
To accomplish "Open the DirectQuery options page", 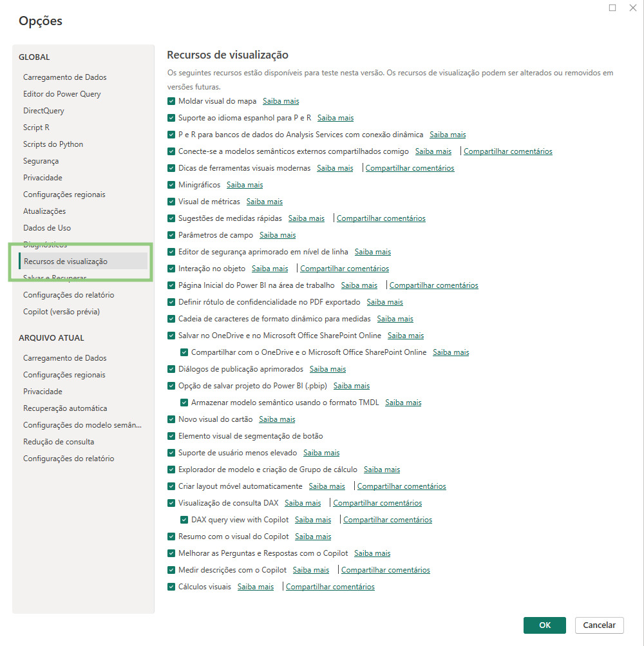I will click(x=44, y=110).
